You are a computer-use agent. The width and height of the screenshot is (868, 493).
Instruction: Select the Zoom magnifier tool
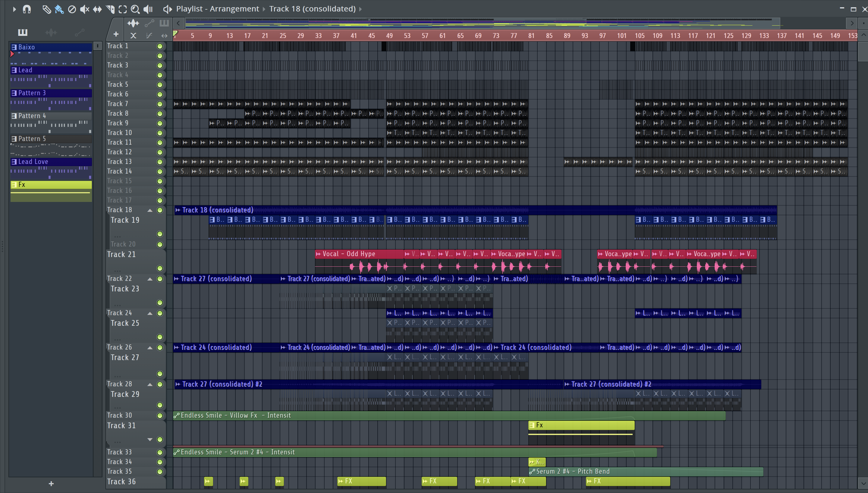135,9
